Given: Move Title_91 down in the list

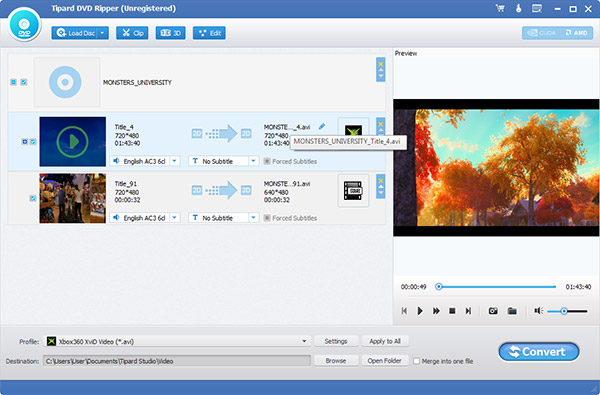Looking at the screenshot, I should (380, 193).
